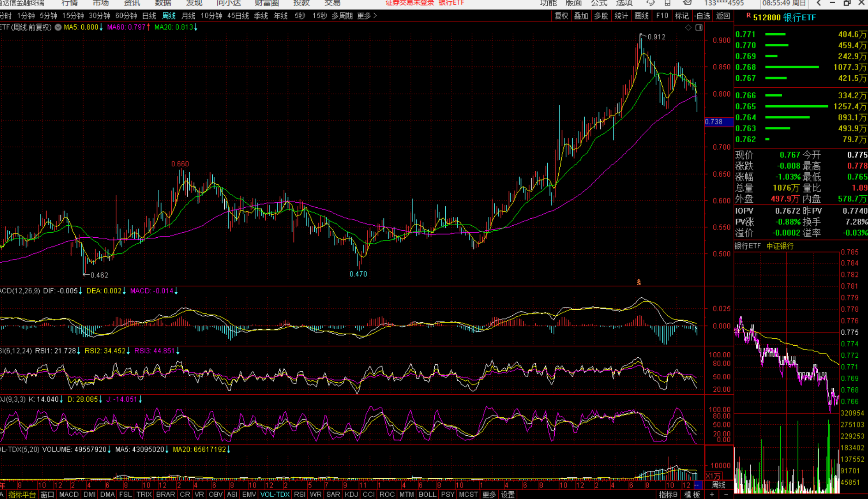Expand 更多 indicators in bottom bar

click(489, 494)
